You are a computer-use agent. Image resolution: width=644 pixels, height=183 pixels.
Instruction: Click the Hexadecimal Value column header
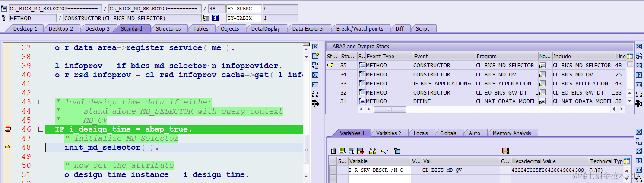coord(549,161)
